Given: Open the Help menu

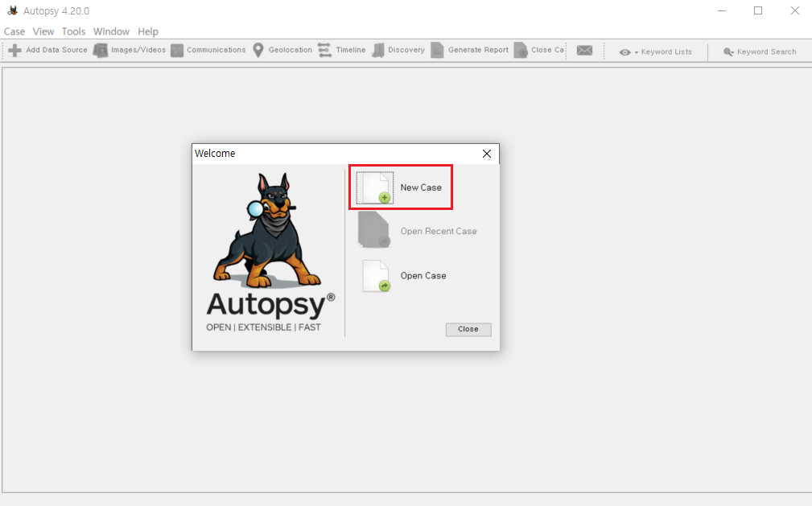Looking at the screenshot, I should 148,31.
